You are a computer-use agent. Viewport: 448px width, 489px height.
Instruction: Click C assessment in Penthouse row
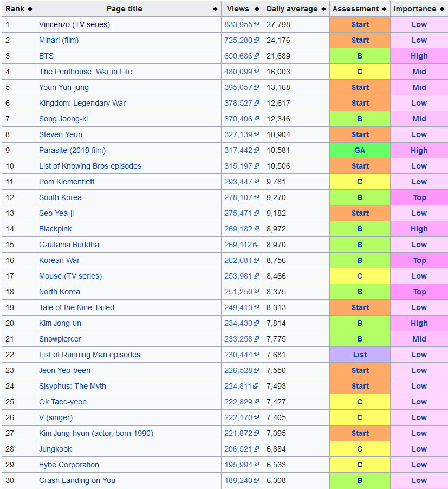point(360,72)
